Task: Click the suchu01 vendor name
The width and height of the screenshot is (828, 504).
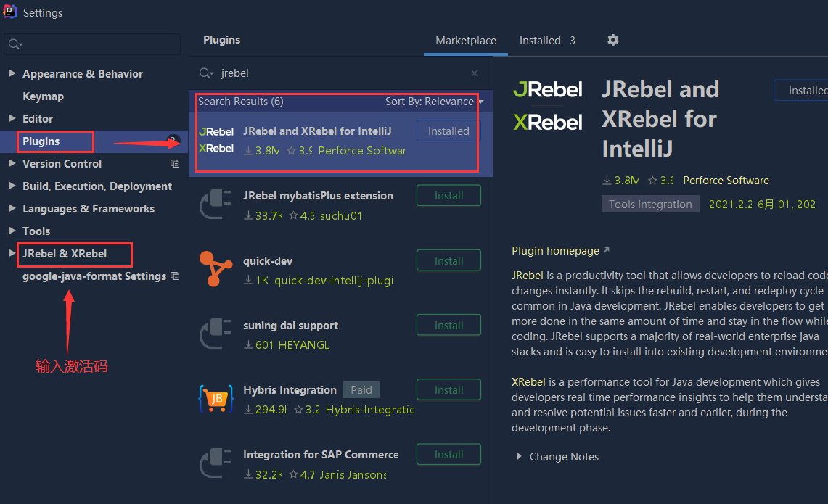Action: tap(341, 216)
